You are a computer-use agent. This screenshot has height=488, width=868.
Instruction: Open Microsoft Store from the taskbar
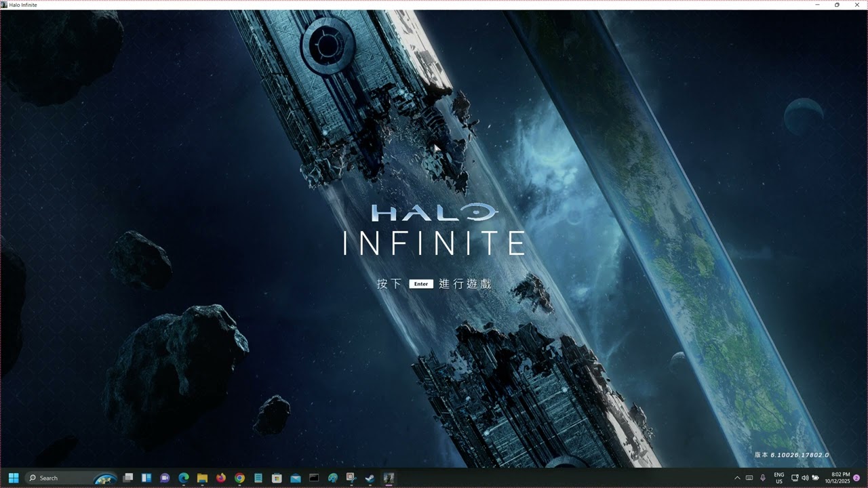277,478
